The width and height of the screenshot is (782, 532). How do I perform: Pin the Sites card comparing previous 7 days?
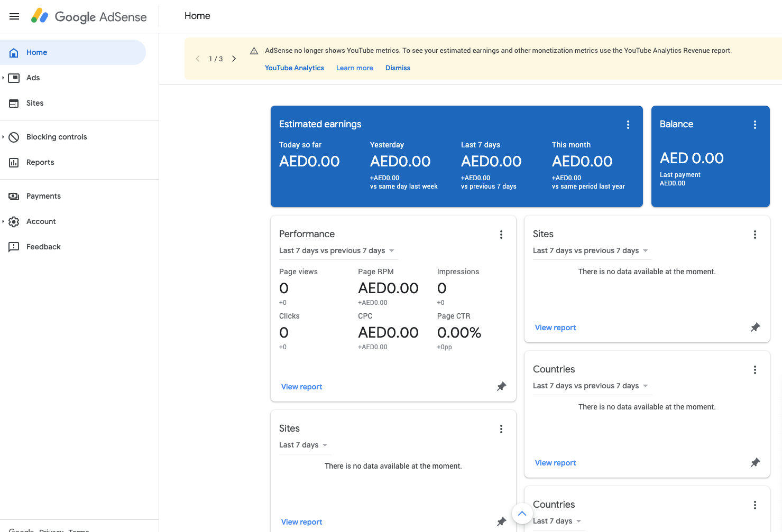(755, 328)
